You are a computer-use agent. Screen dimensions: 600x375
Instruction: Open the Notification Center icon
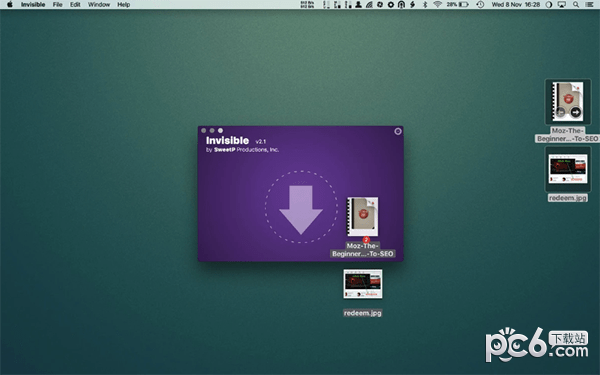pos(590,5)
